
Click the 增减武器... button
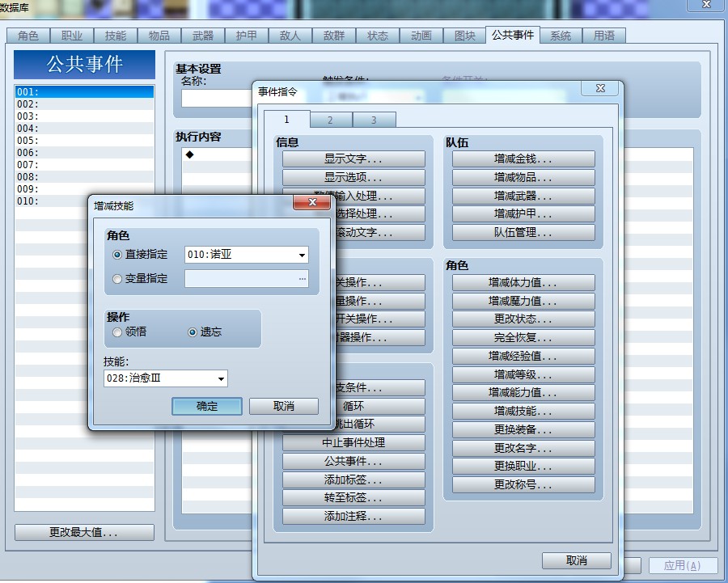[523, 196]
